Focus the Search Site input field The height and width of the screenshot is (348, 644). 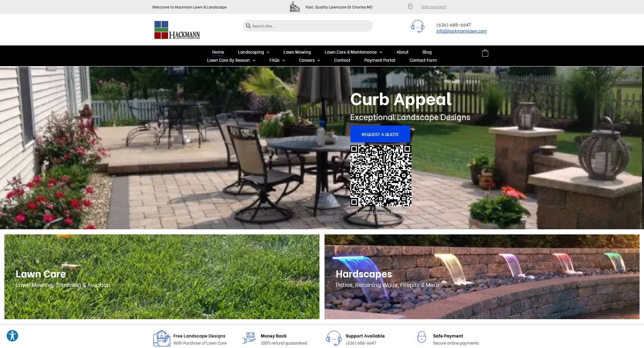click(308, 26)
